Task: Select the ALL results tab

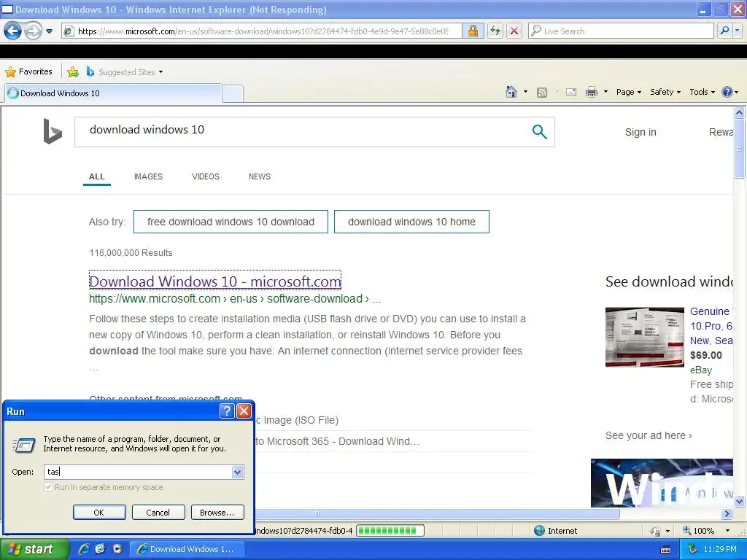Action: point(97,176)
